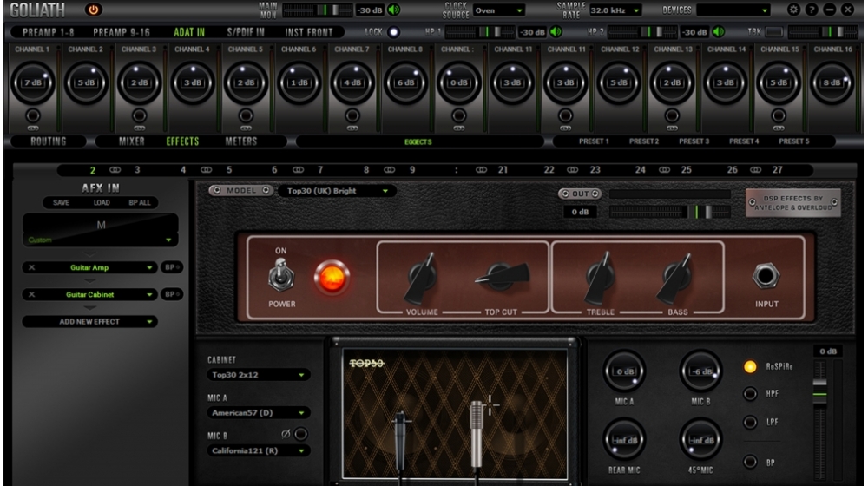Click the Channel 1 gain knob
The image size is (868, 486).
[33, 82]
